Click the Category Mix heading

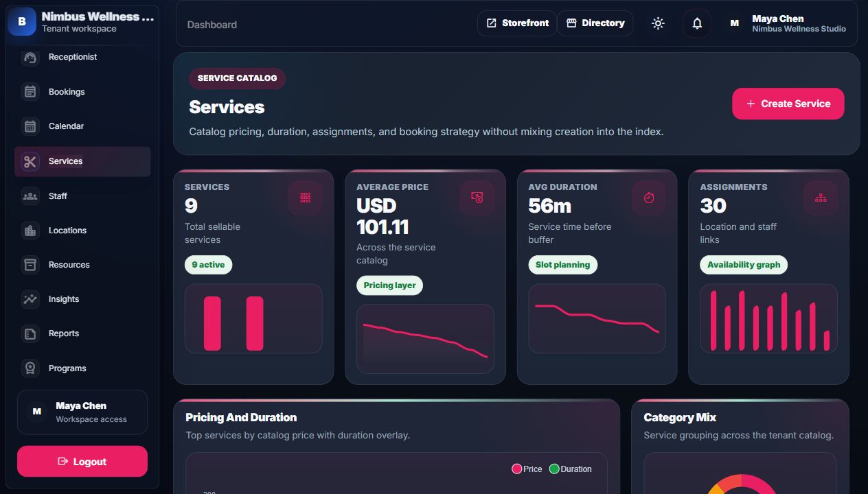tap(680, 417)
